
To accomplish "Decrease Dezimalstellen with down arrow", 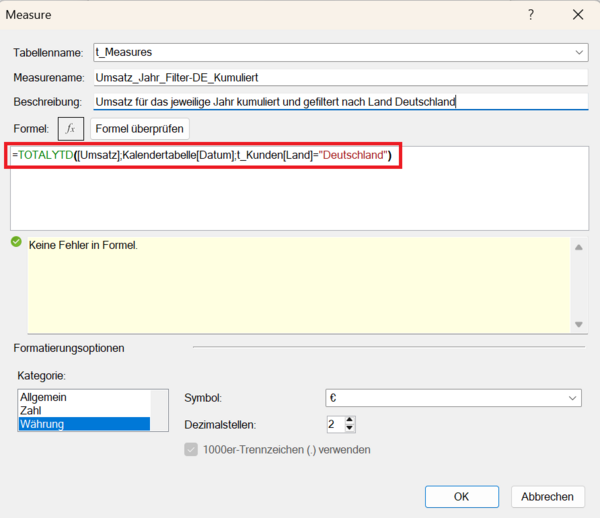I will pos(348,429).
